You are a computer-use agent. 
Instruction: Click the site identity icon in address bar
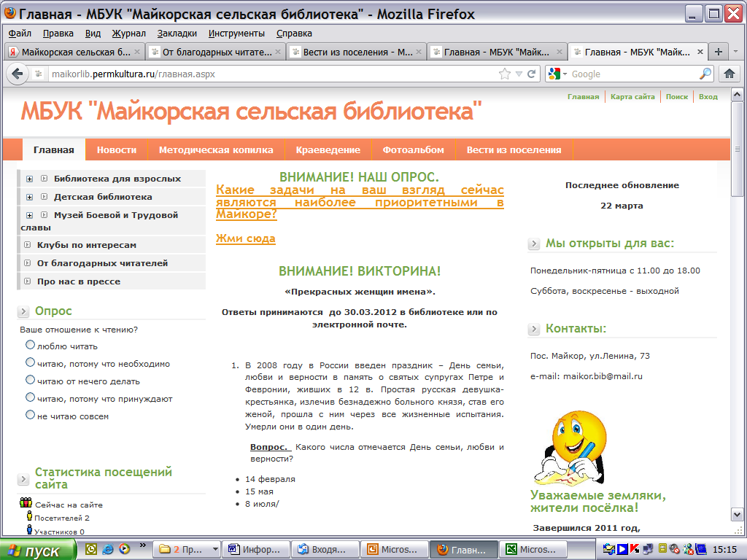tap(39, 74)
